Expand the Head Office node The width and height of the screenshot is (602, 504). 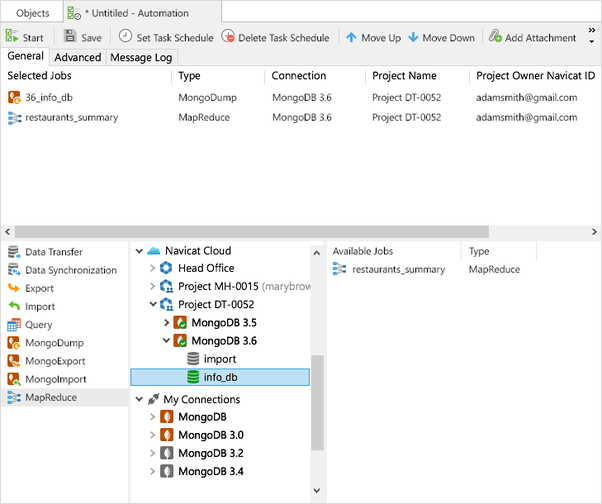click(152, 268)
